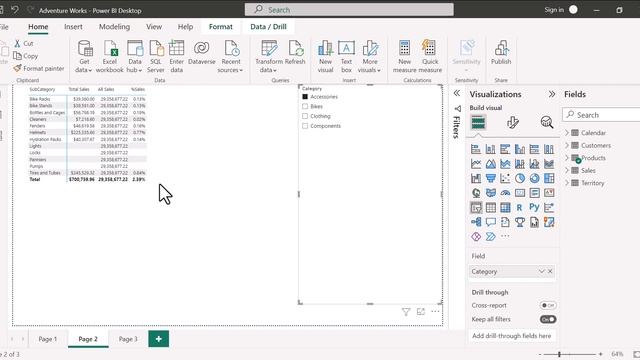
Task: Open the Get data button
Action: point(84,57)
